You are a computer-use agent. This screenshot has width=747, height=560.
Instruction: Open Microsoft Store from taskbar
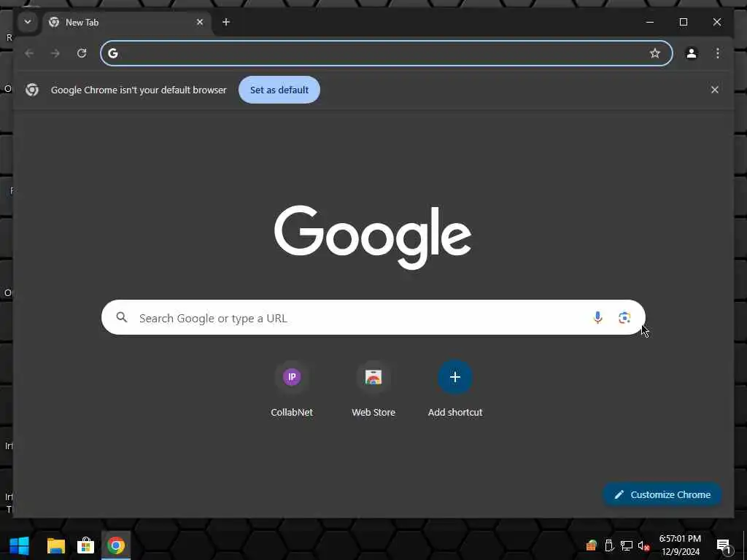point(86,545)
